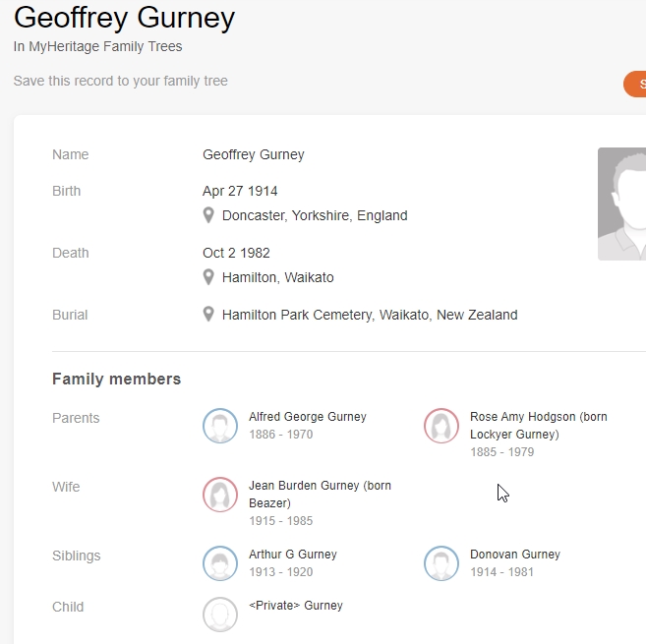Open the Arthur G Gurney sibling link
The height and width of the screenshot is (644, 646).
(x=293, y=555)
